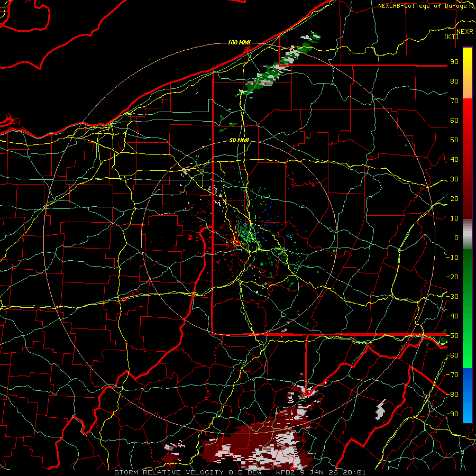Click the 100 NMI range ring label
This screenshot has height=476, width=476.
click(239, 42)
